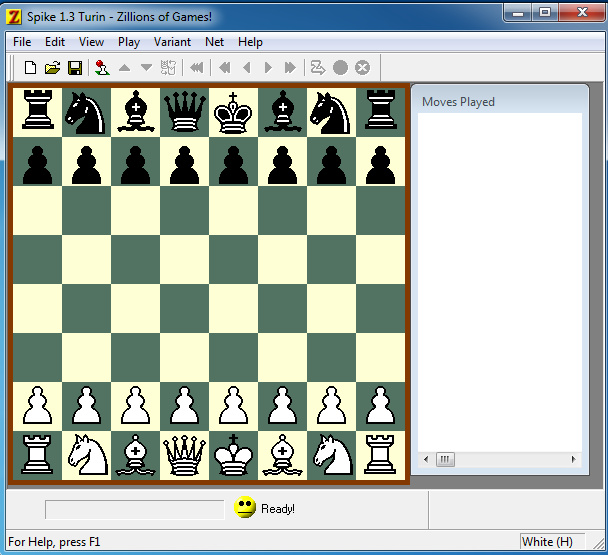Open the File menu

(22, 42)
